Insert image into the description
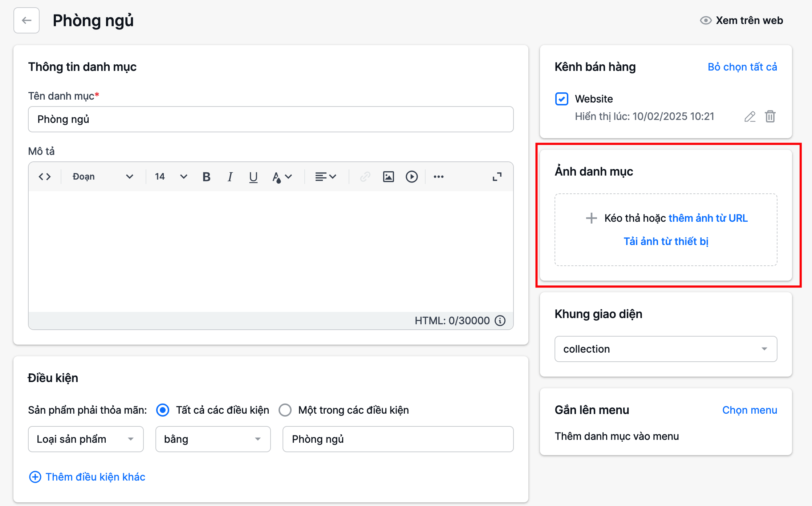Viewport: 812px width, 506px height. pos(388,177)
